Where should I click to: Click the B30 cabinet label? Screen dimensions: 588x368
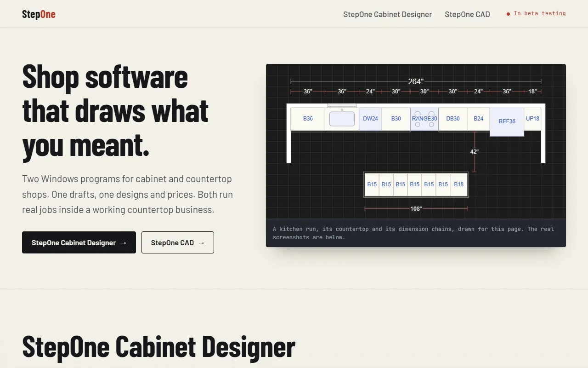[396, 119]
